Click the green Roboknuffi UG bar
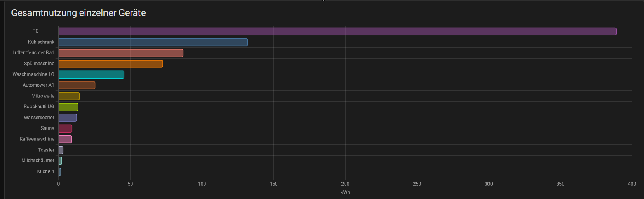 [68, 107]
